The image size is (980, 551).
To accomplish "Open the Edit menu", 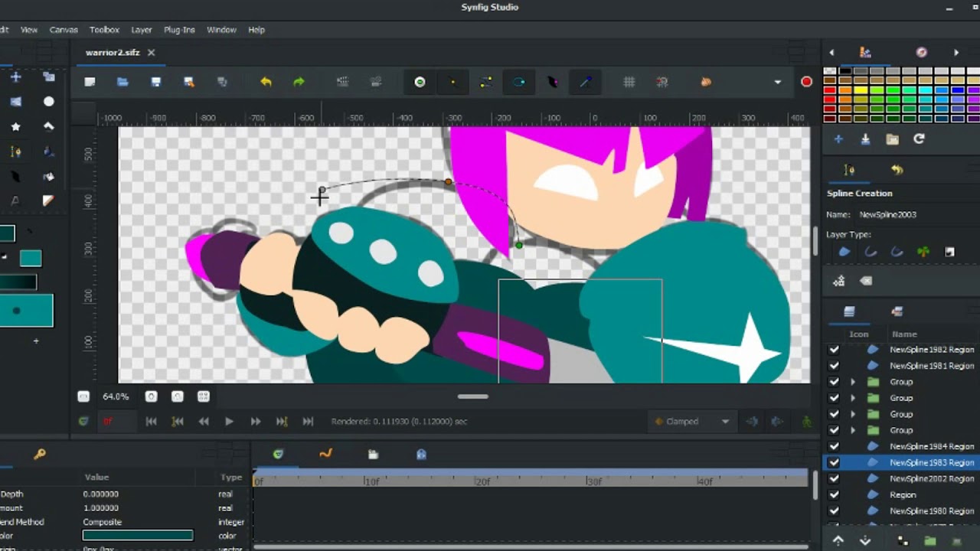I will point(4,30).
